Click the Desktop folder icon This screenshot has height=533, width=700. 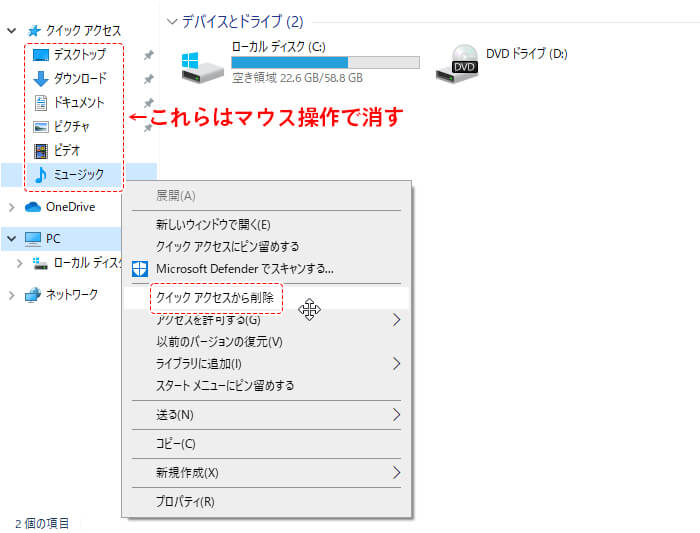tap(41, 55)
